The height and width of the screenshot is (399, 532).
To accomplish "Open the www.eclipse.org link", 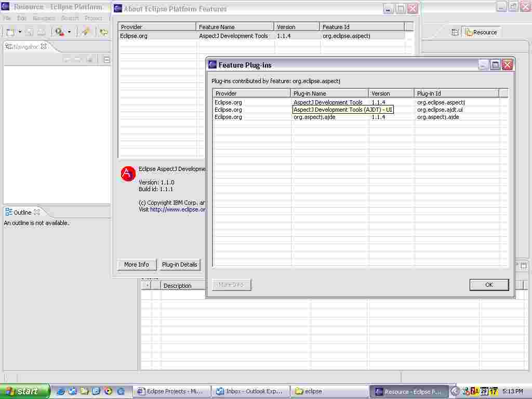I will [x=178, y=209].
